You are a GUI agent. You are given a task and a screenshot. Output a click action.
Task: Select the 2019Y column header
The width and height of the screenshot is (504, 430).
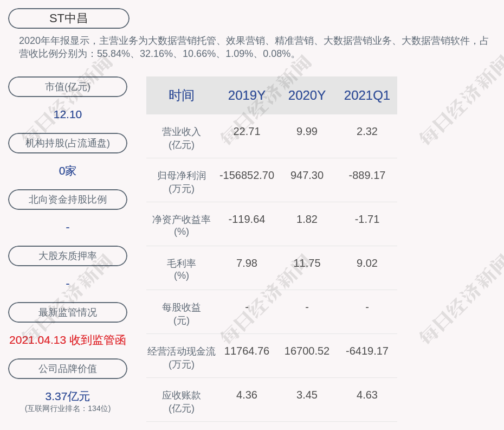tap(247, 95)
